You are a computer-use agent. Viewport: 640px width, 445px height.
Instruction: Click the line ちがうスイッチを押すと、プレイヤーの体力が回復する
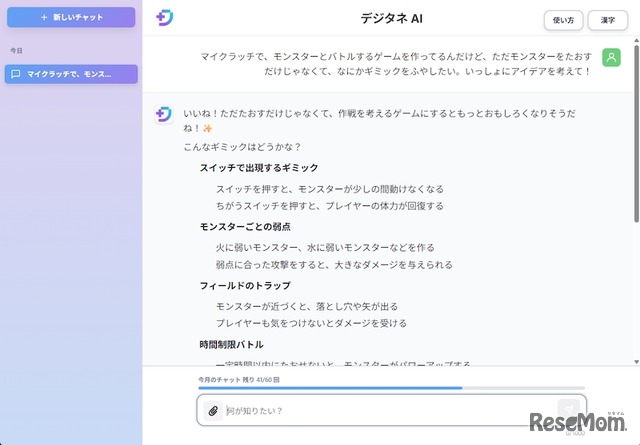329,206
